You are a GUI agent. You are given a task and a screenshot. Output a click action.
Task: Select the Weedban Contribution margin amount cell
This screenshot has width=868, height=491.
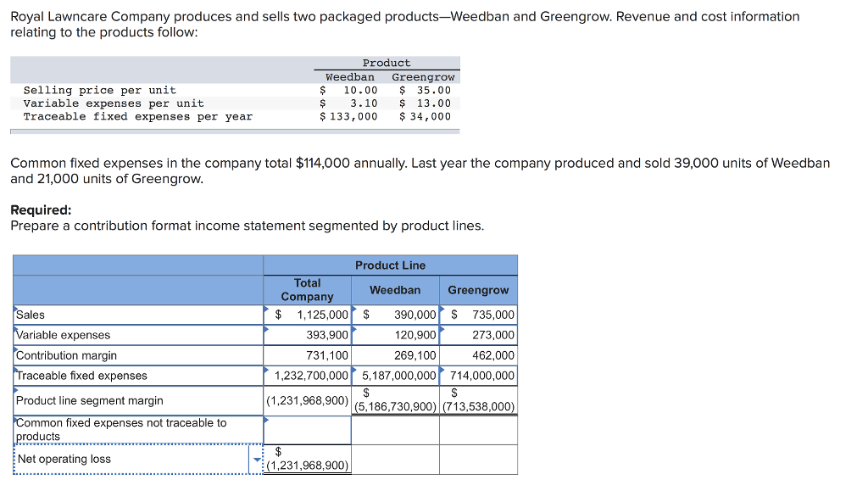pos(395,355)
